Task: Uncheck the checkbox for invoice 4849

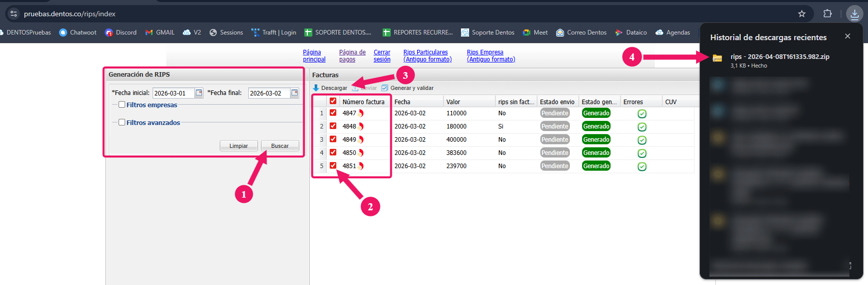Action: pos(333,139)
